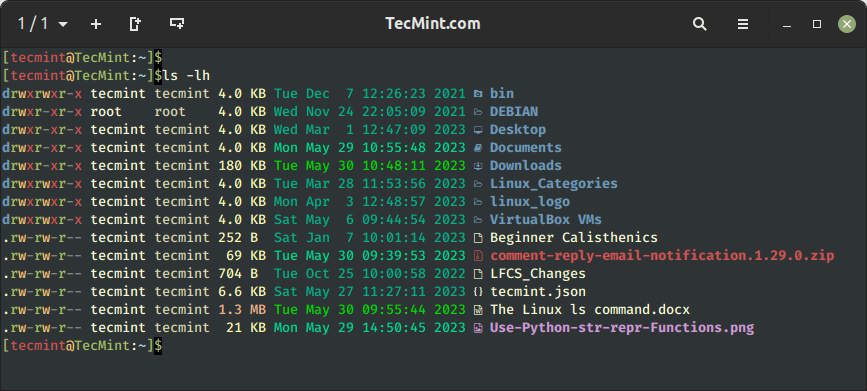Click the date Tue Dec 7 12:26:23 2021
Image resolution: width=867 pixels, height=391 pixels.
(x=369, y=93)
